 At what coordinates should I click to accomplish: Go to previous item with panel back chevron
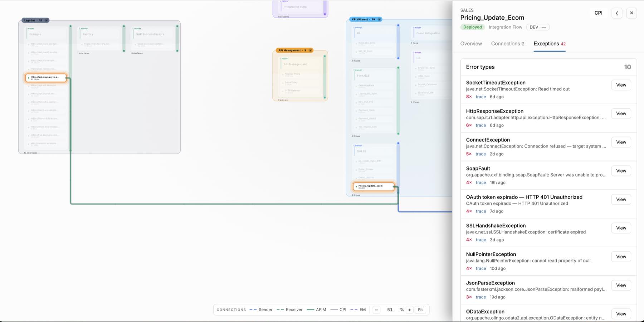pyautogui.click(x=617, y=13)
